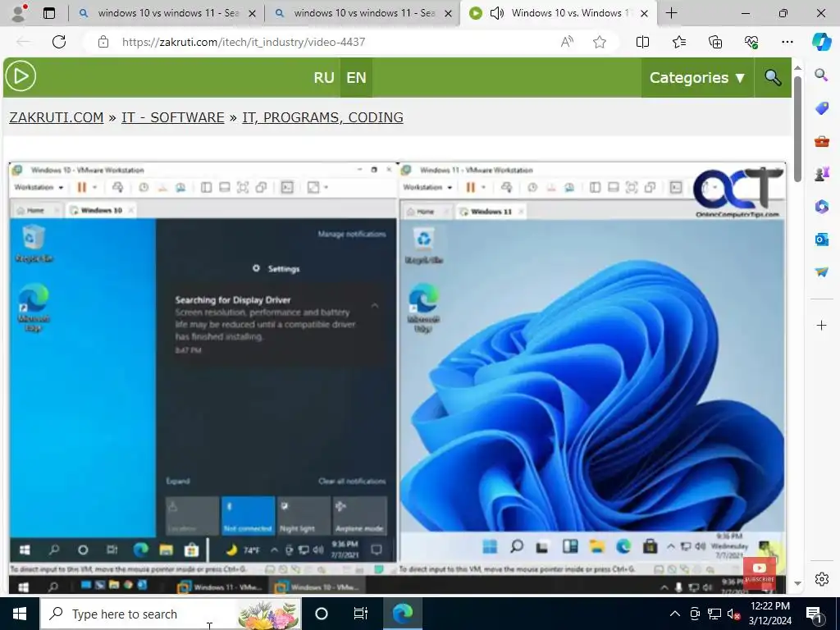View site information lock icon
Viewport: 840px width, 630px height.
click(103, 42)
